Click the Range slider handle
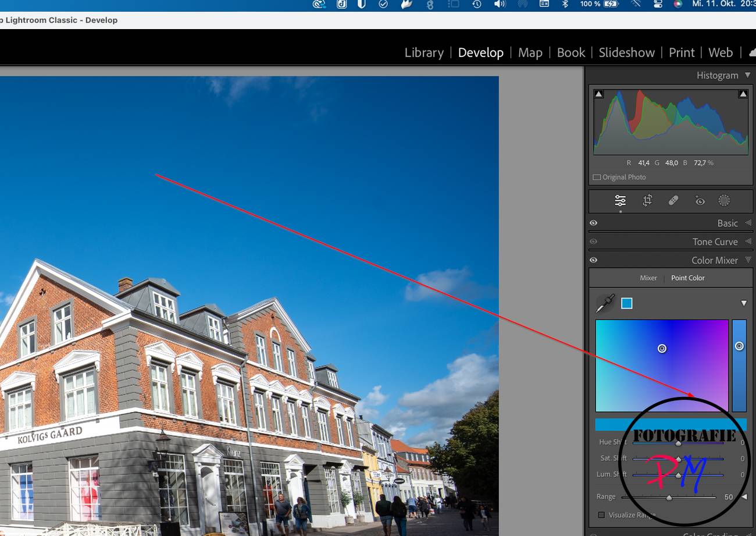 pos(669,498)
